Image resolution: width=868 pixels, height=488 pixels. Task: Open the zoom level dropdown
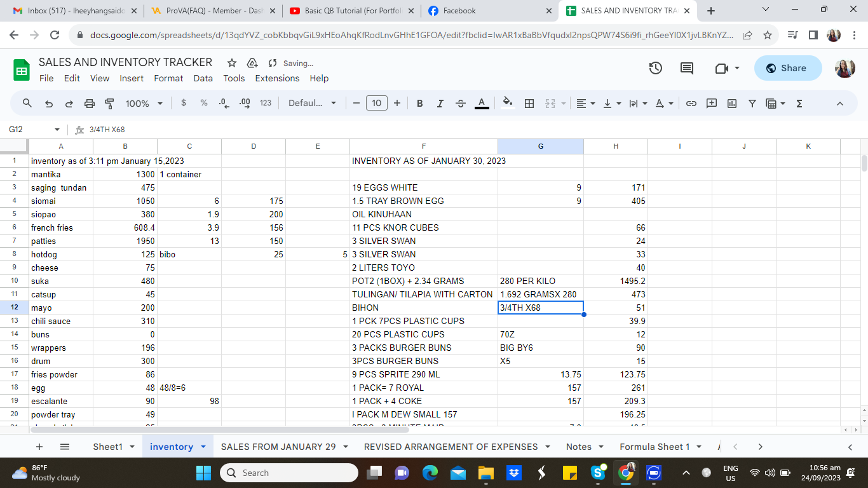144,104
